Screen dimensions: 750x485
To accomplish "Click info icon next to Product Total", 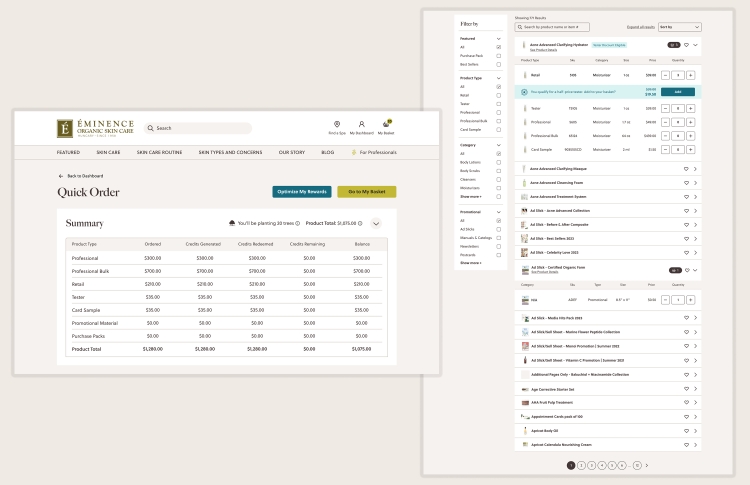I will (360, 223).
